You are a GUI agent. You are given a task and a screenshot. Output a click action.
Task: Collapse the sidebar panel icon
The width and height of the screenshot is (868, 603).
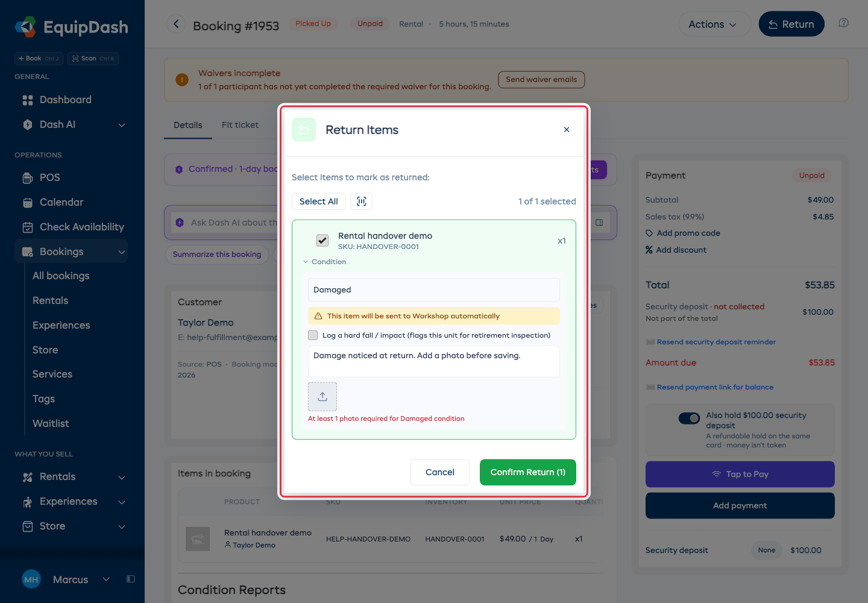[131, 579]
